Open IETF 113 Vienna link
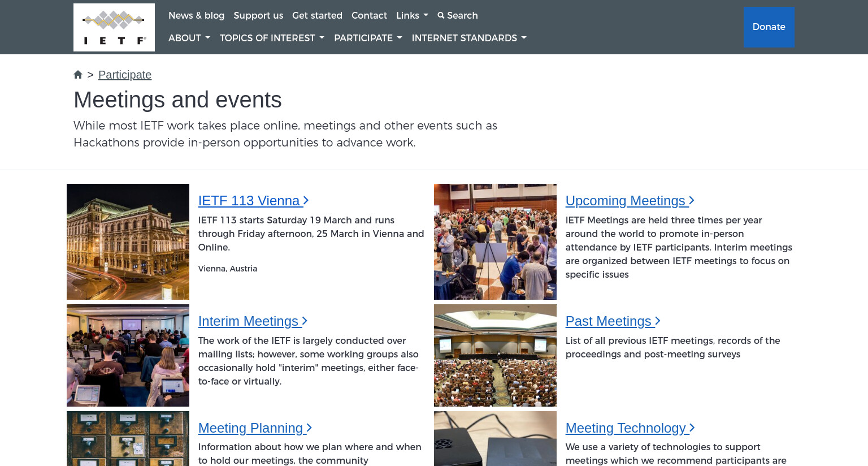Image resolution: width=868 pixels, height=466 pixels. click(x=253, y=201)
